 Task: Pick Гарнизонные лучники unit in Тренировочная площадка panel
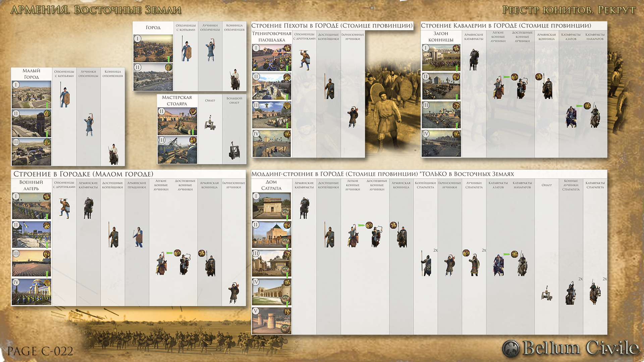tap(353, 117)
